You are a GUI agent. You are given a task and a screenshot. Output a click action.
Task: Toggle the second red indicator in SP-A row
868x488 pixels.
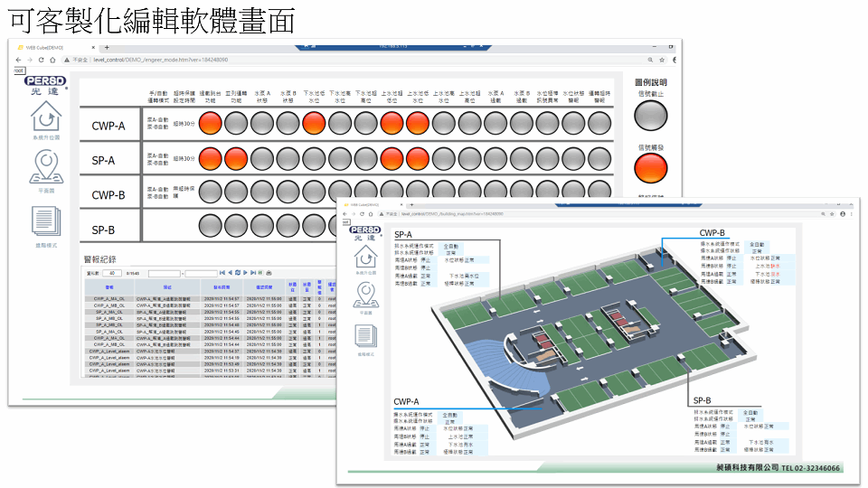point(236,158)
